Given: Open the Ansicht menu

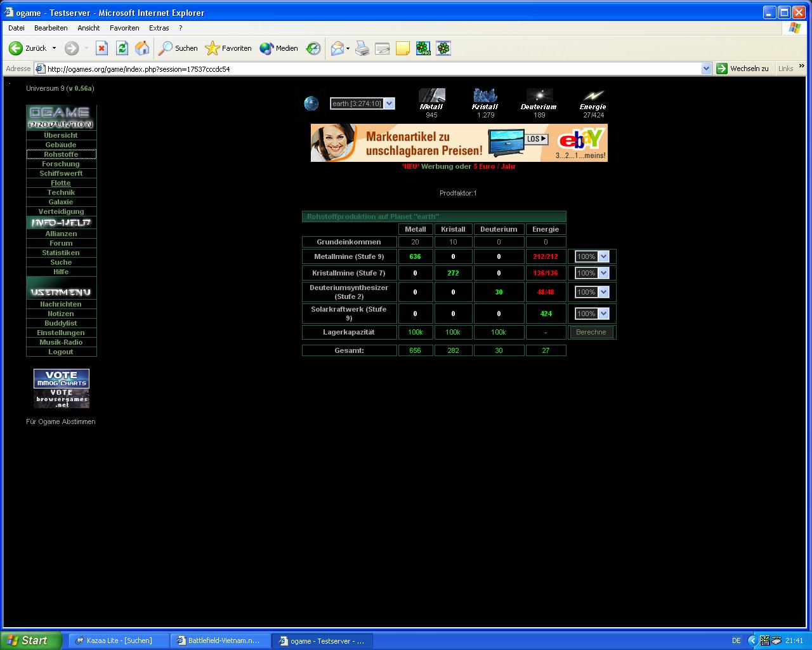Looking at the screenshot, I should (89, 28).
